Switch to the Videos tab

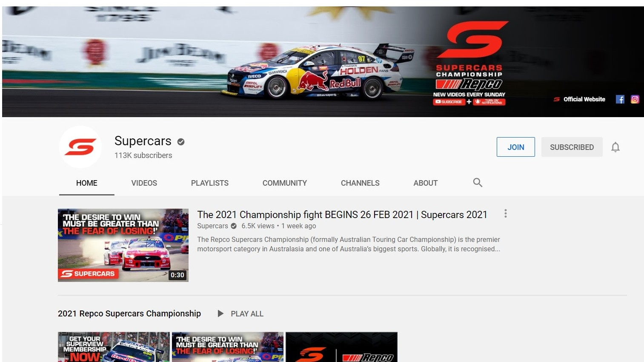(x=144, y=183)
